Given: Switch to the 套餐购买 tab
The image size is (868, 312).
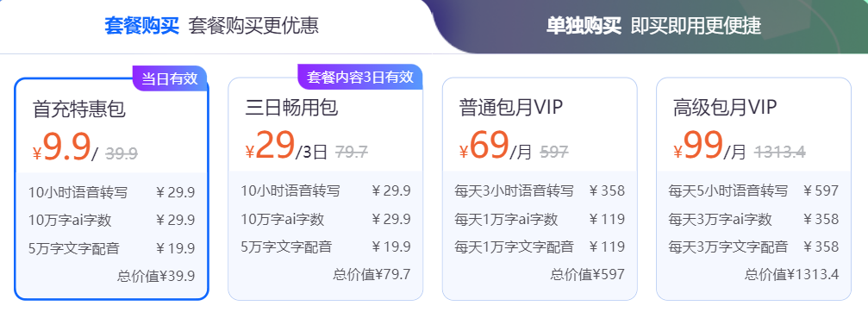Looking at the screenshot, I should (x=211, y=26).
